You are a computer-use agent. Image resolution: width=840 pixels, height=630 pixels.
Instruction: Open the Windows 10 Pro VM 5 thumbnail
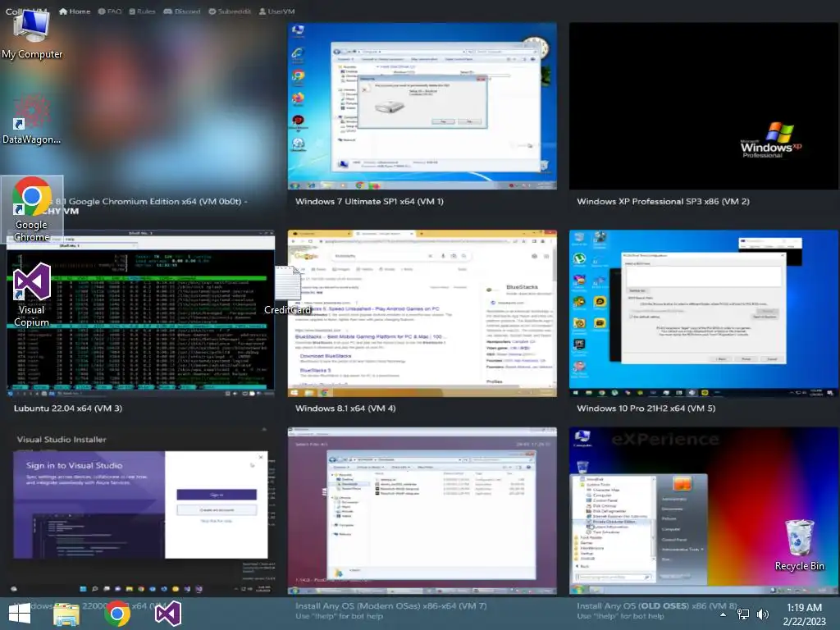point(703,313)
